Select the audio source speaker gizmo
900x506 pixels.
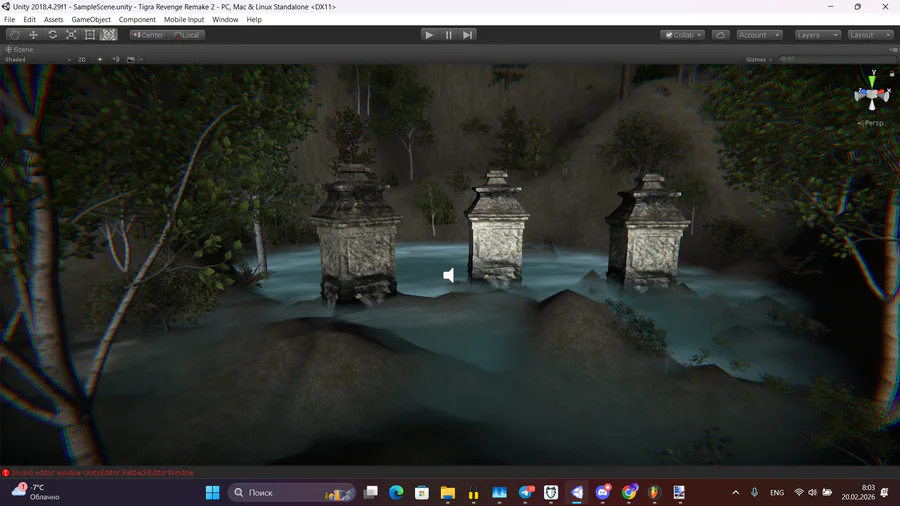[449, 275]
